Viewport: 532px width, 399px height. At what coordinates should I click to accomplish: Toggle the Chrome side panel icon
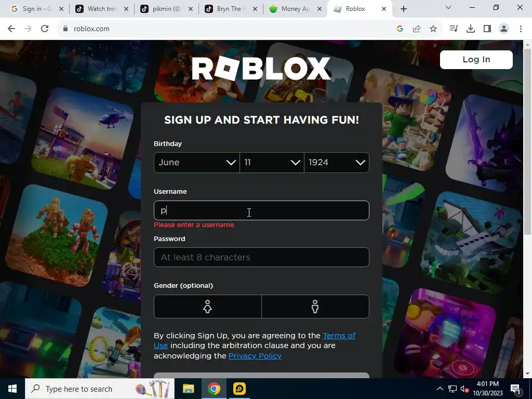[x=487, y=29]
